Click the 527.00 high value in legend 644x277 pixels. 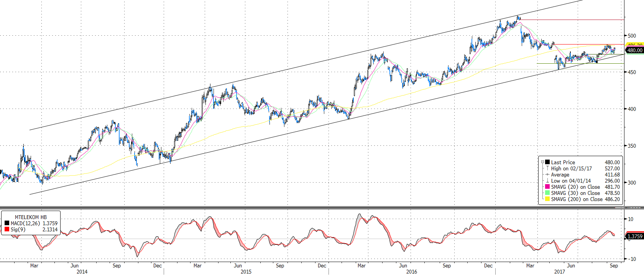pyautogui.click(x=612, y=168)
